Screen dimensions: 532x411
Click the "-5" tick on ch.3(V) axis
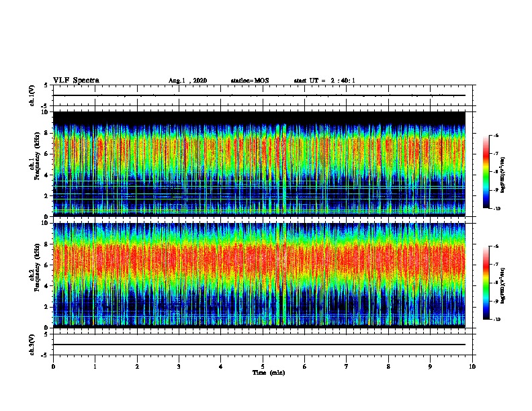point(45,355)
